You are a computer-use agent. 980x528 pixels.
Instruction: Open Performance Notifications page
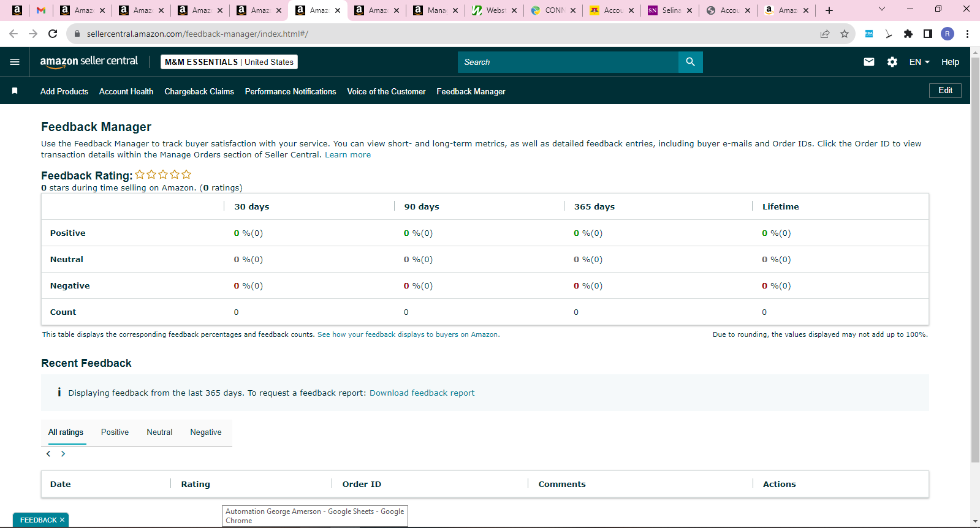point(291,91)
